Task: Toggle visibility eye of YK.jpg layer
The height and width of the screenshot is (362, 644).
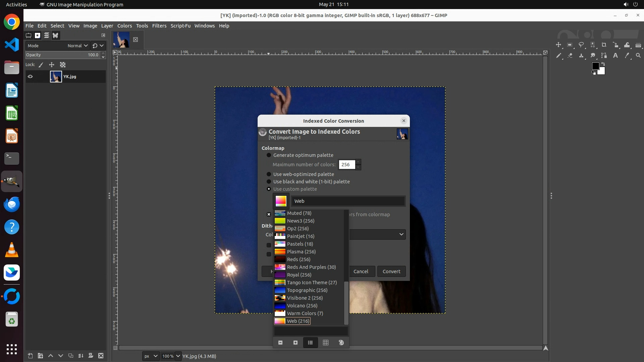Action: coord(30,77)
